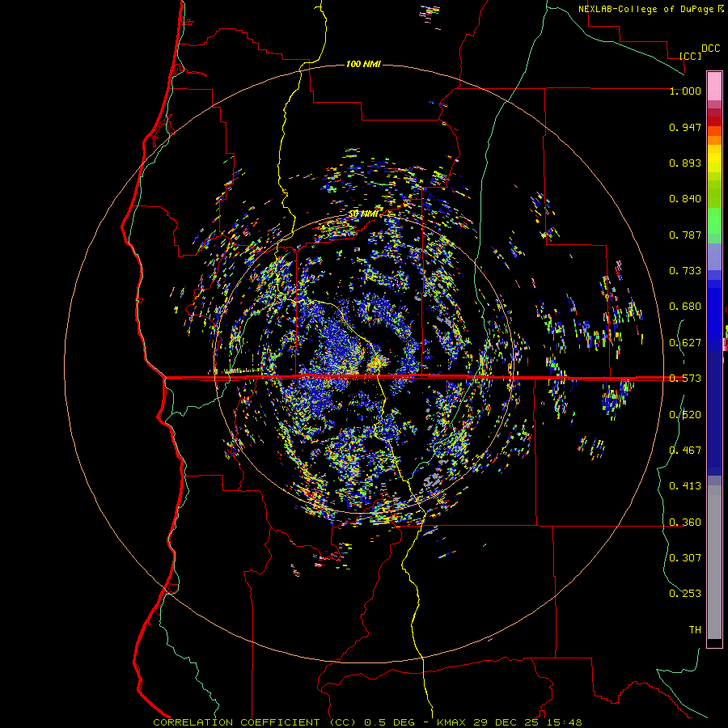This screenshot has width=728, height=728.
Task: Select the 1.000 scale value
Action: coord(685,91)
